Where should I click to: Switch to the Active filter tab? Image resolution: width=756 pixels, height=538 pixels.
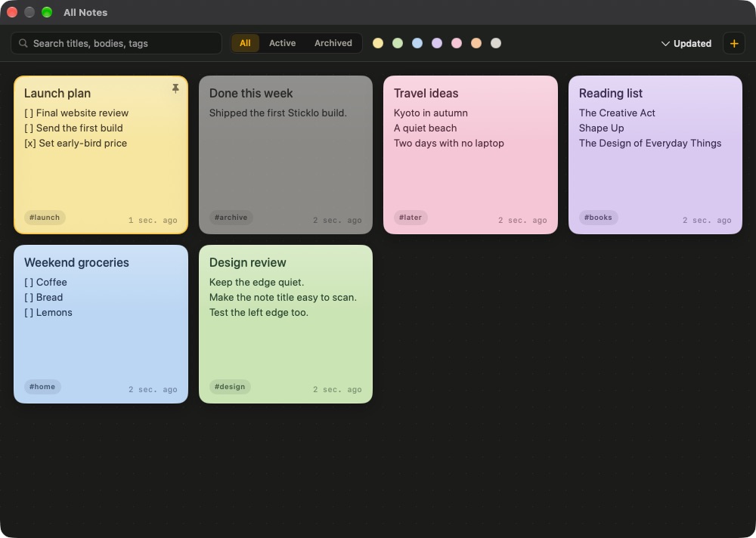[282, 43]
